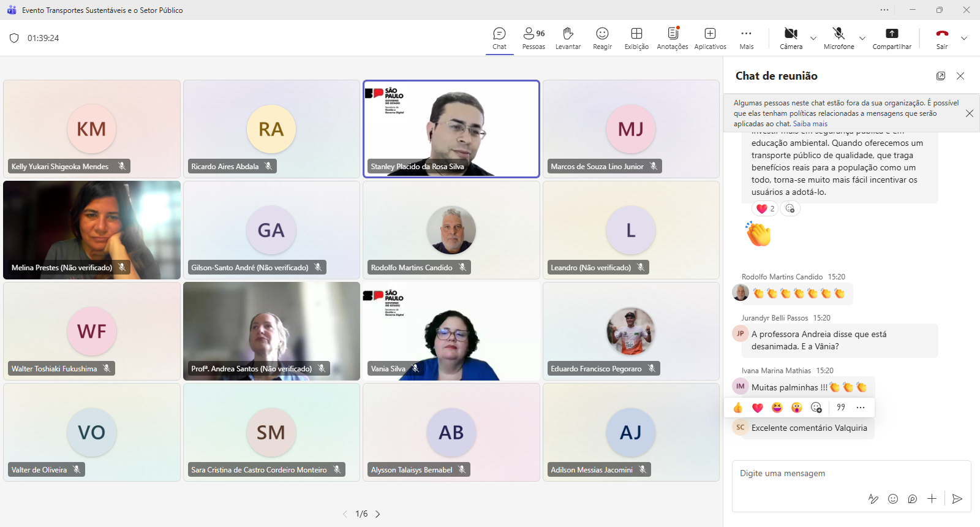Pop out the meeting chat window
980x527 pixels.
click(941, 76)
